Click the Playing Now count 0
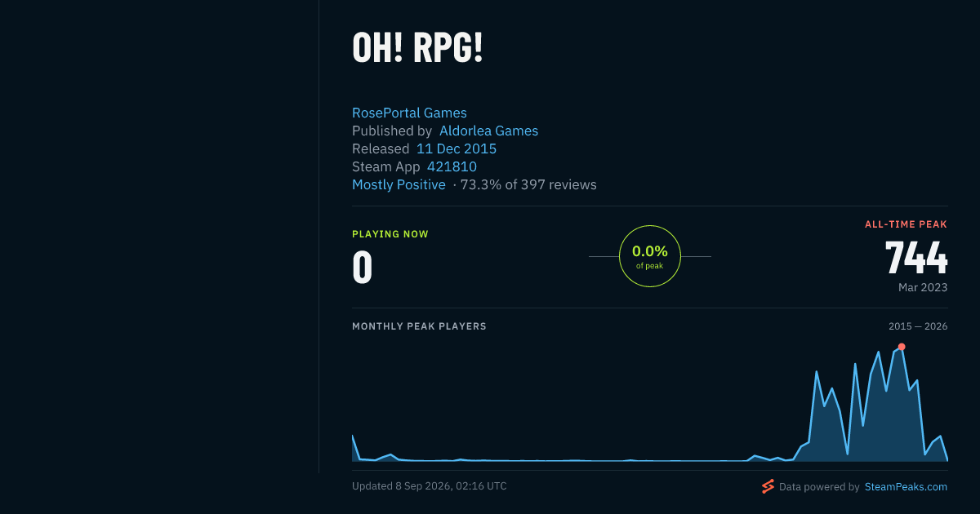Screen dimensions: 980x514 (362, 267)
